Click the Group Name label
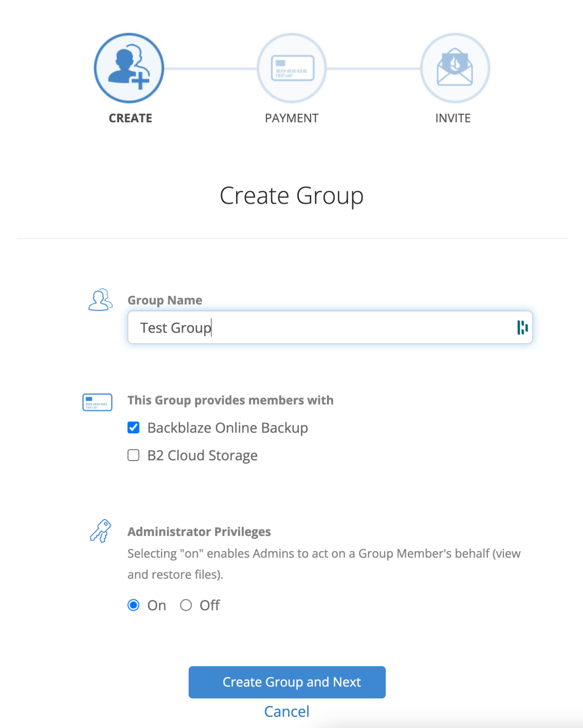 165,300
